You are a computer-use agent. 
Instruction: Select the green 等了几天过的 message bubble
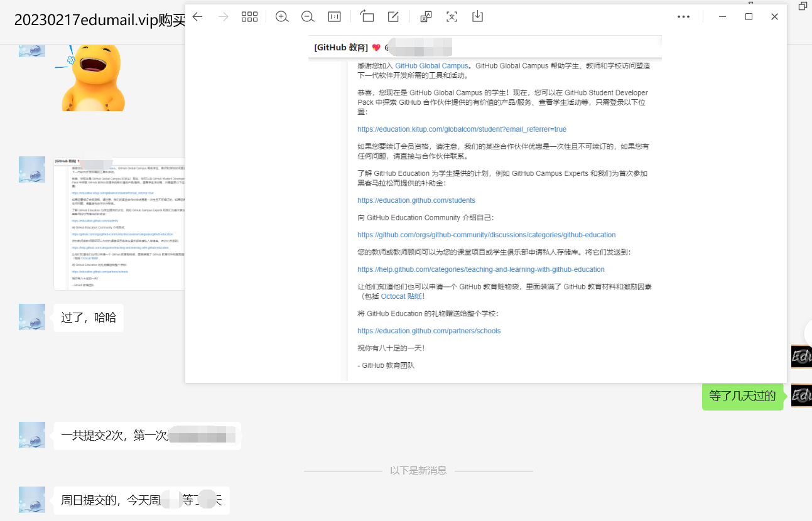(742, 396)
